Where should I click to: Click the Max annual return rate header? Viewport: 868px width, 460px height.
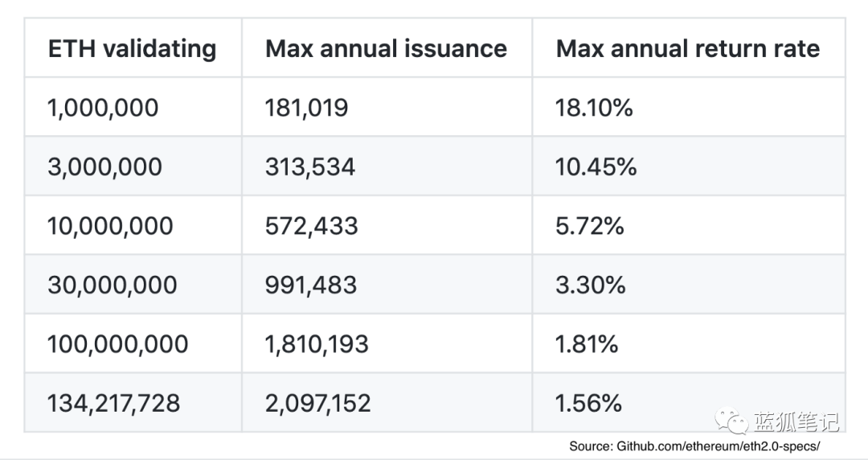[687, 48]
